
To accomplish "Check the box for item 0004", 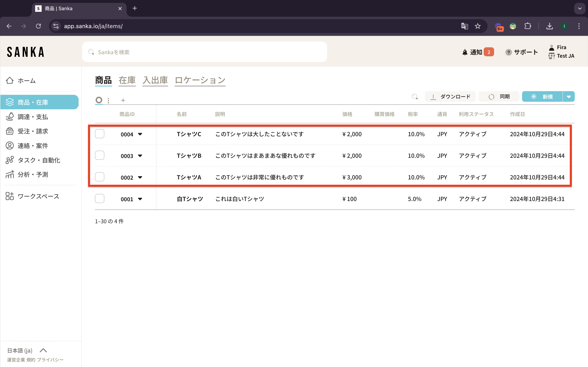I will pyautogui.click(x=100, y=134).
